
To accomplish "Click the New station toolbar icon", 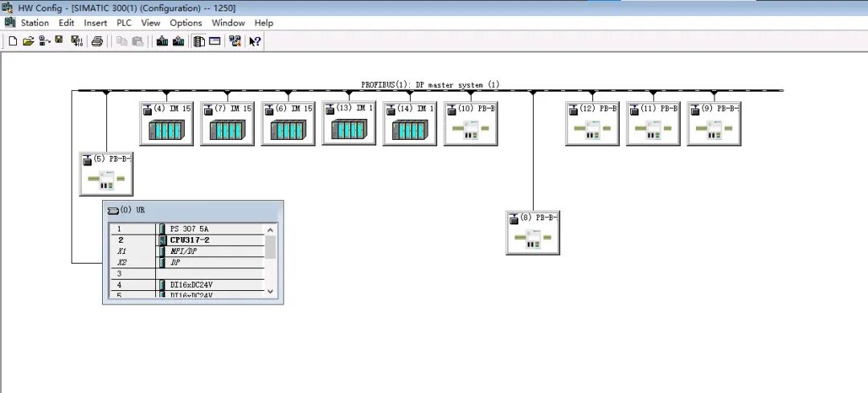I will (13, 41).
